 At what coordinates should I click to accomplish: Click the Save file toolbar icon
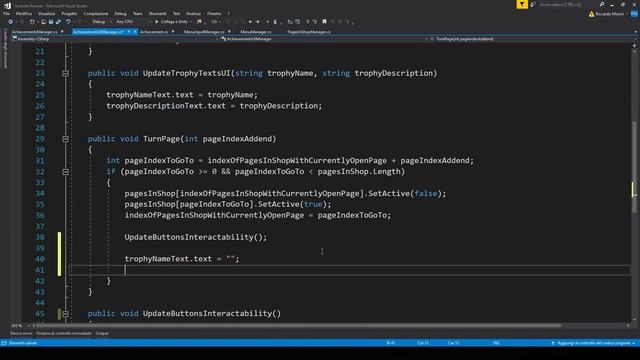[51, 22]
